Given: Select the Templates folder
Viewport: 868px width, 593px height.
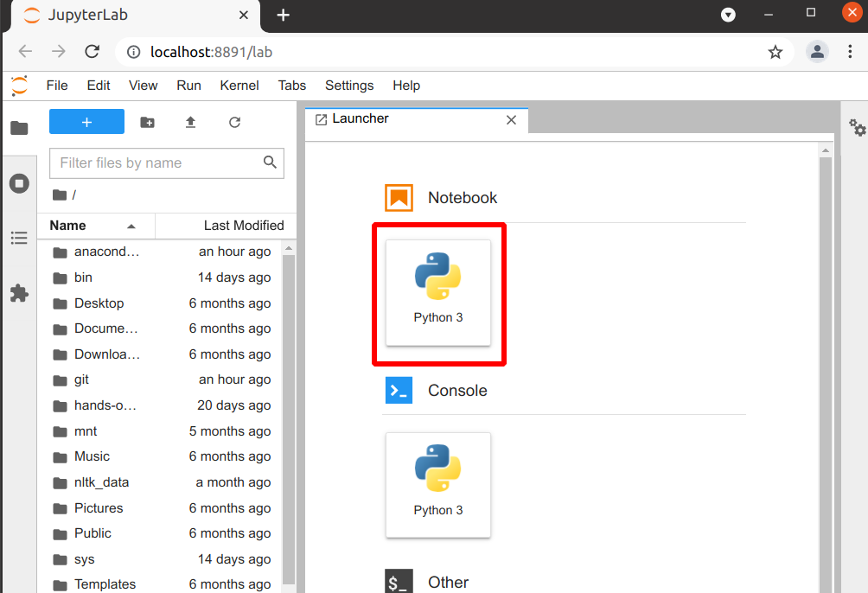Looking at the screenshot, I should pyautogui.click(x=161, y=584).
